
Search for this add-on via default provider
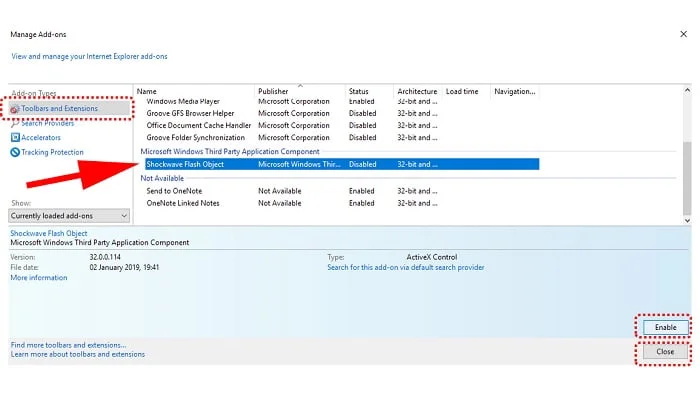point(406,268)
